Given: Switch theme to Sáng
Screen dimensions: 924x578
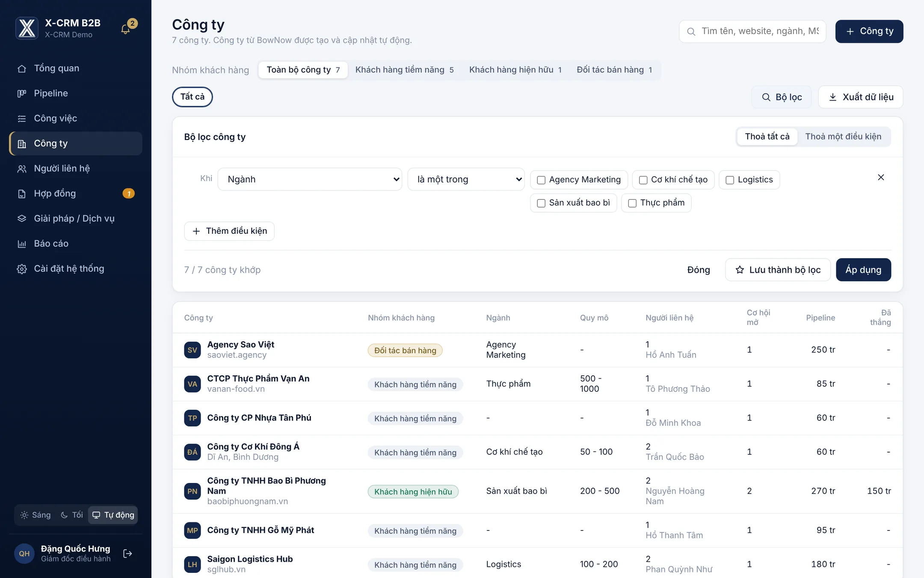Looking at the screenshot, I should pos(36,515).
